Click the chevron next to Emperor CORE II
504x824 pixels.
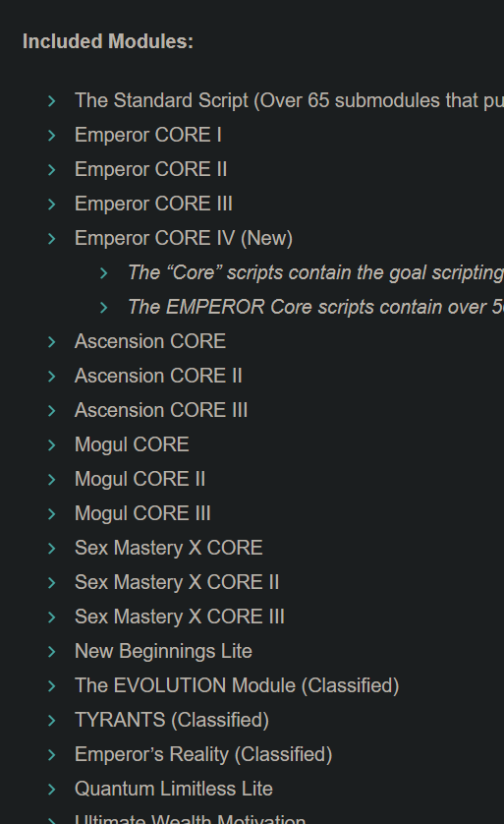pos(51,170)
